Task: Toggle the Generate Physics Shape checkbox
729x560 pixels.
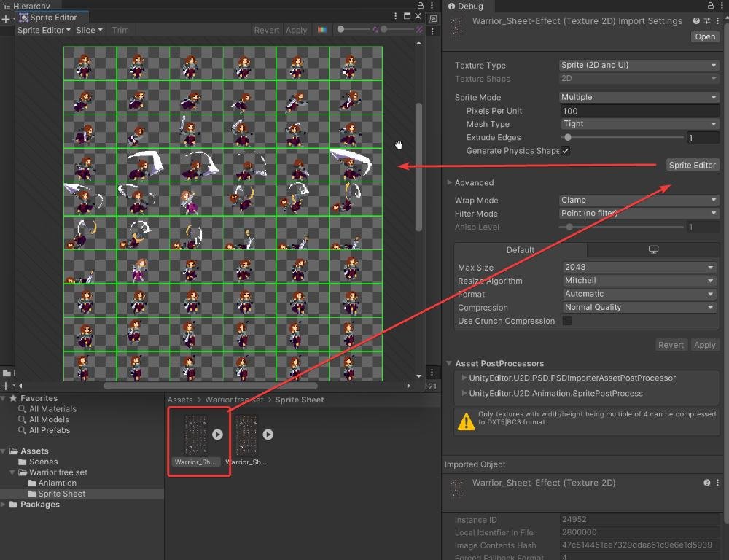Action: click(566, 151)
